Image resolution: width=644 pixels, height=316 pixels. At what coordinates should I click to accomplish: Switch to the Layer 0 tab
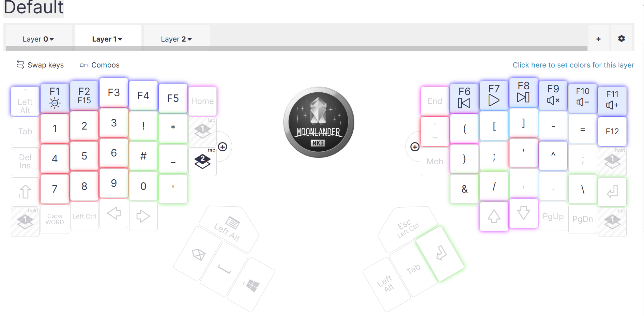[x=38, y=39]
